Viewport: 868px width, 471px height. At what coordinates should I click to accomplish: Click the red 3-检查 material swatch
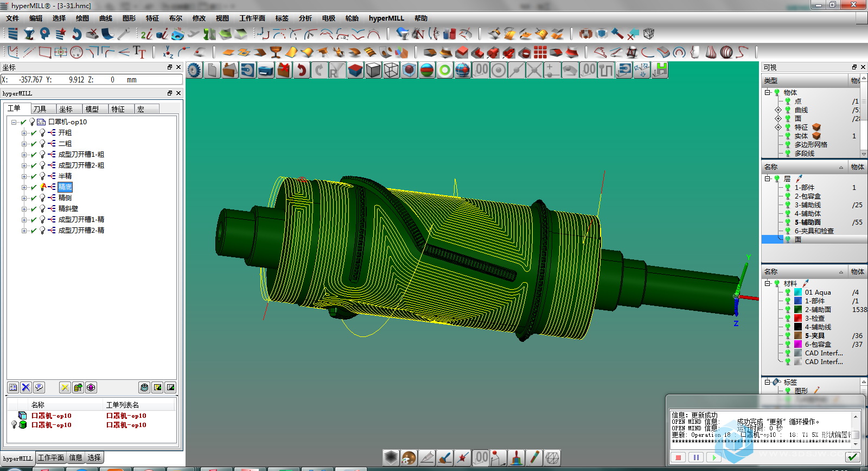pos(798,319)
